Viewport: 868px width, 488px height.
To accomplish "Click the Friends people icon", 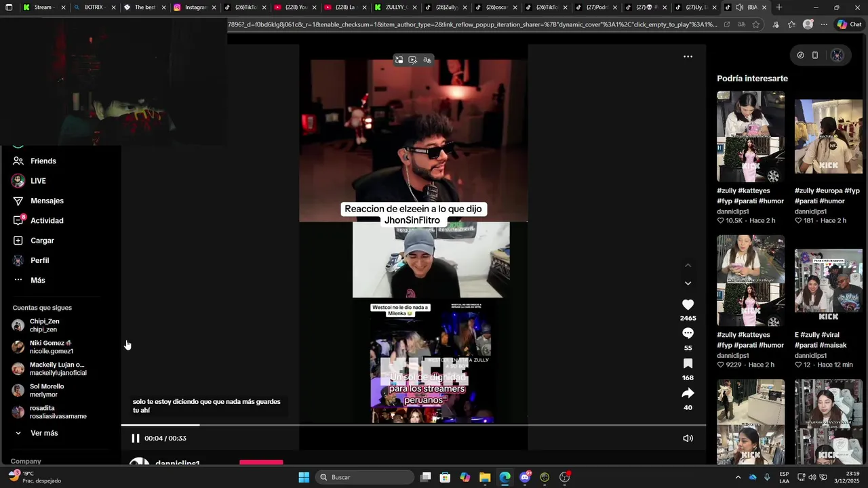I will tap(18, 161).
